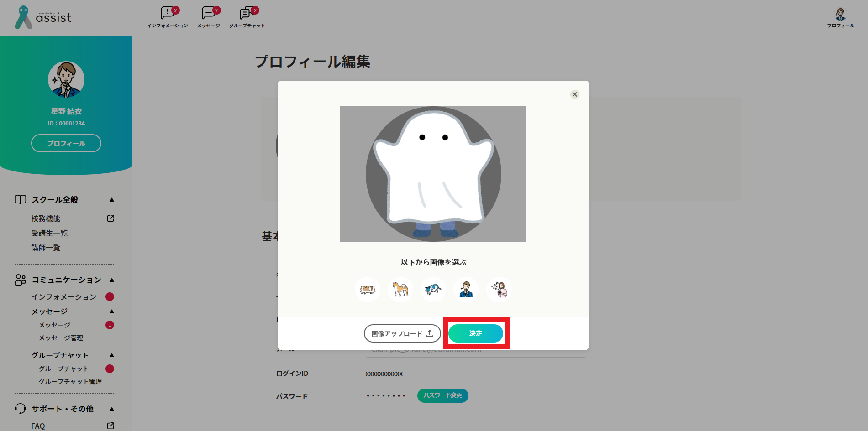Choose the Shiba dog avatar image
Image resolution: width=868 pixels, height=431 pixels.
click(x=400, y=290)
